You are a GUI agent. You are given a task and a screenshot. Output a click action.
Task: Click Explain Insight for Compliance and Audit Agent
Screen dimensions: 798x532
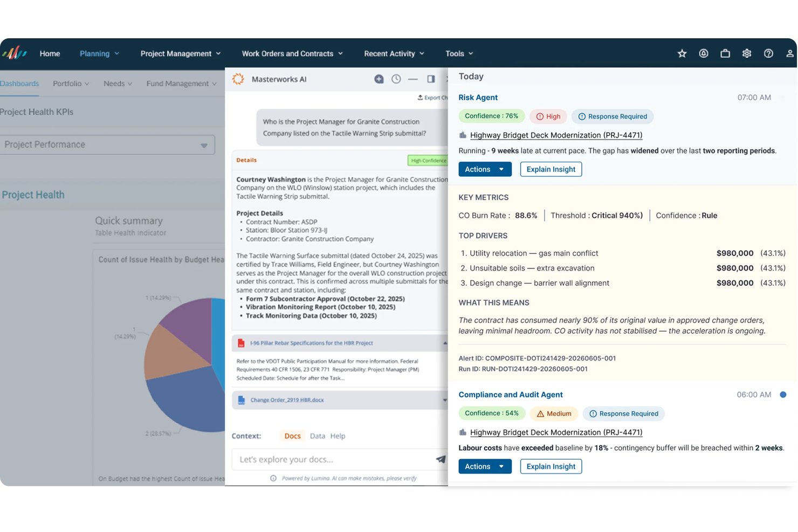[x=551, y=466]
